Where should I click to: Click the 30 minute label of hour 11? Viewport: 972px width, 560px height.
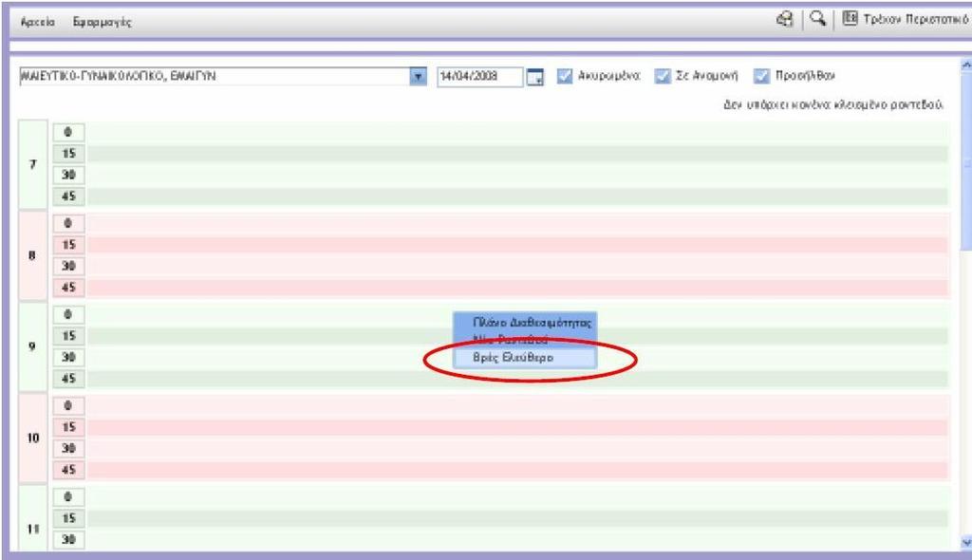pos(68,539)
